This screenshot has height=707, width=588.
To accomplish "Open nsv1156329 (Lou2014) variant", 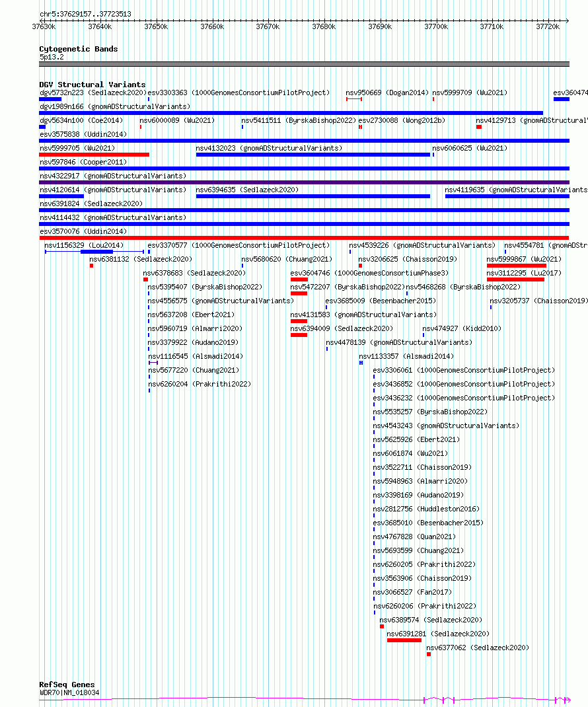I will (x=84, y=245).
